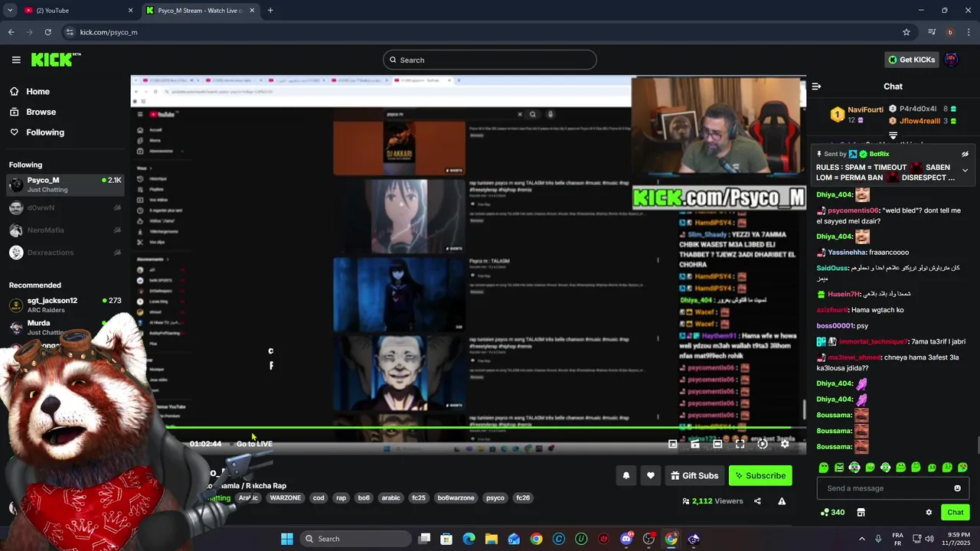This screenshot has height=551, width=980.
Task: Click the KICK logo
Action: [x=56, y=60]
